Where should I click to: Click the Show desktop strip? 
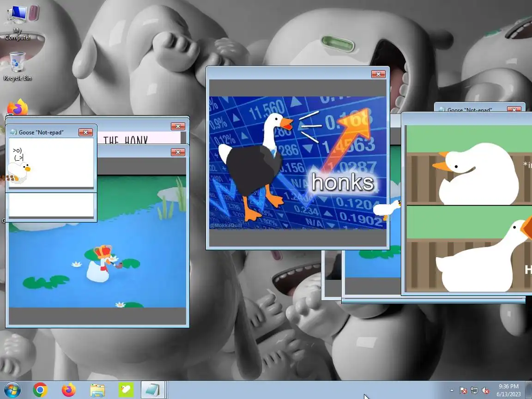(529, 390)
